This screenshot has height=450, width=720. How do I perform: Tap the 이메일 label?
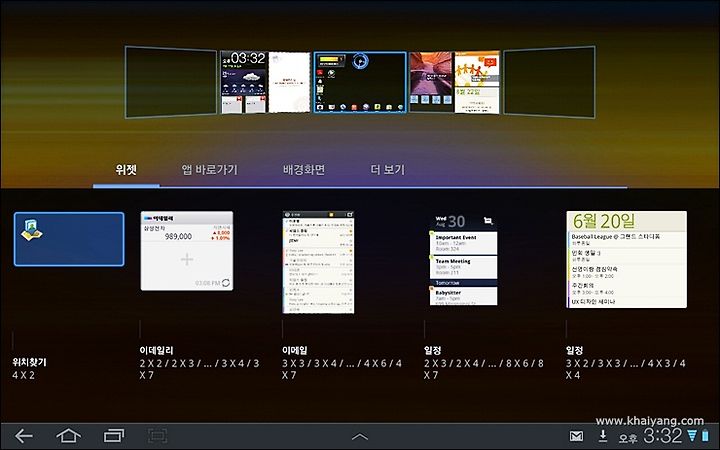click(294, 350)
